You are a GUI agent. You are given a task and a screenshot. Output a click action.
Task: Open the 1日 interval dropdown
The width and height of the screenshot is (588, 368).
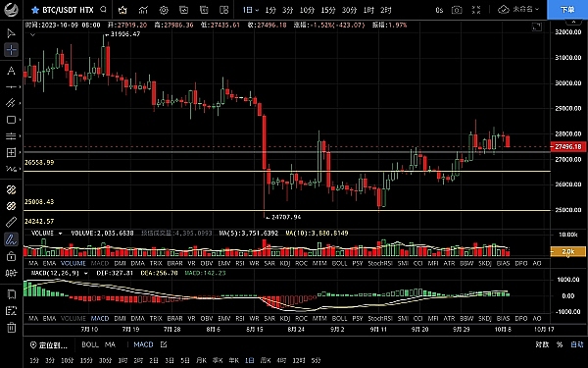tap(251, 10)
